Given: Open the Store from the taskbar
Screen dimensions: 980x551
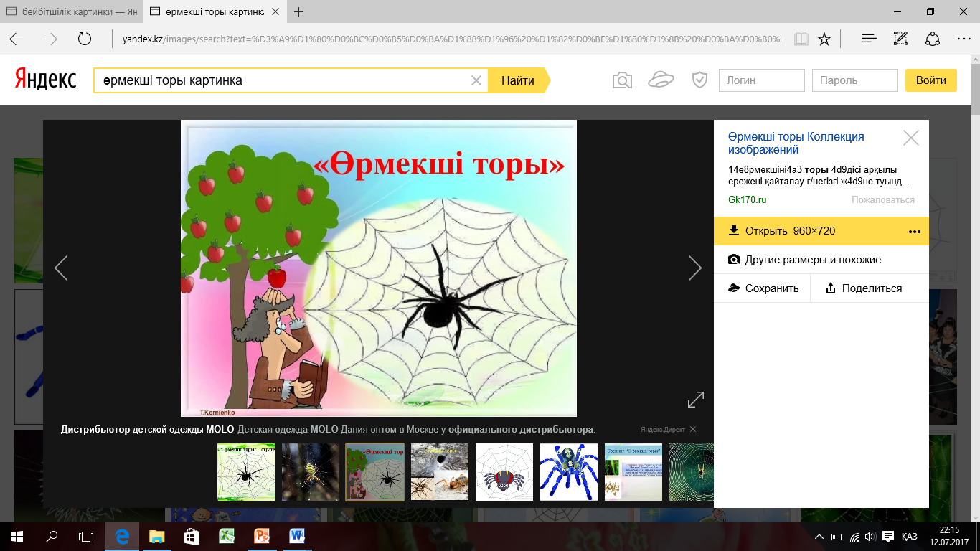Looking at the screenshot, I should [191, 536].
